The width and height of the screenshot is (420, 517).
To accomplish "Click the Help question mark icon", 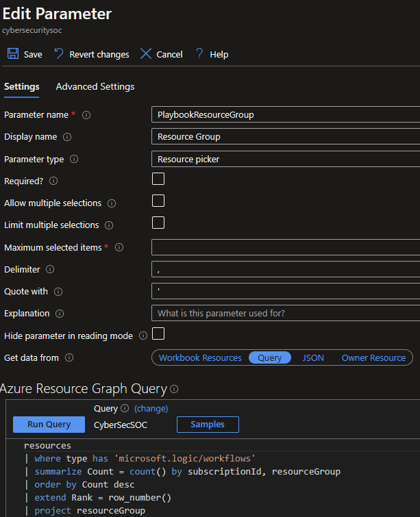I will pos(199,53).
